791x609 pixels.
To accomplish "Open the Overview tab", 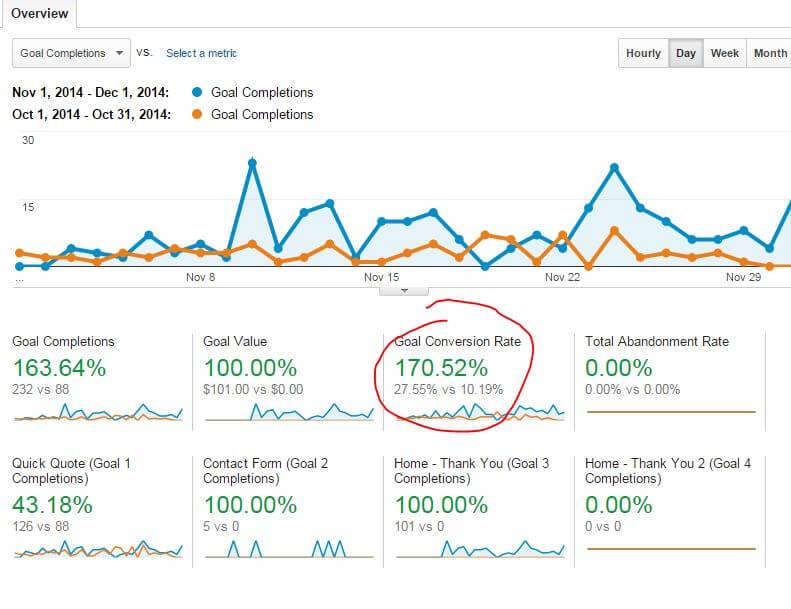I will coord(40,14).
